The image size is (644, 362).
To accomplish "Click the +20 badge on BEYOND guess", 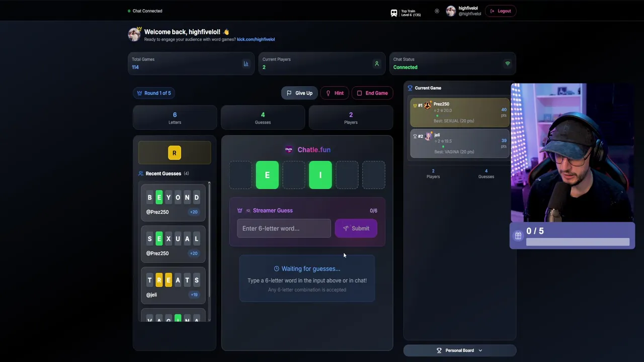I will [194, 212].
